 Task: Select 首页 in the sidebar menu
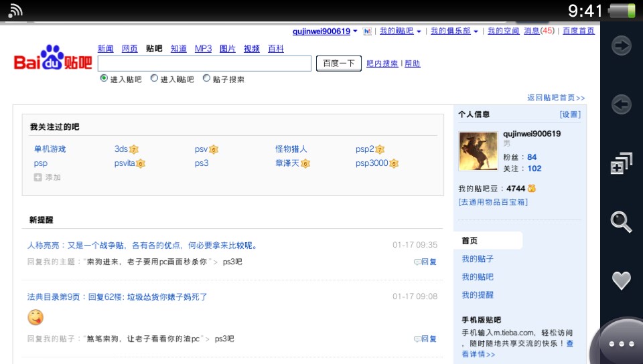click(x=488, y=241)
